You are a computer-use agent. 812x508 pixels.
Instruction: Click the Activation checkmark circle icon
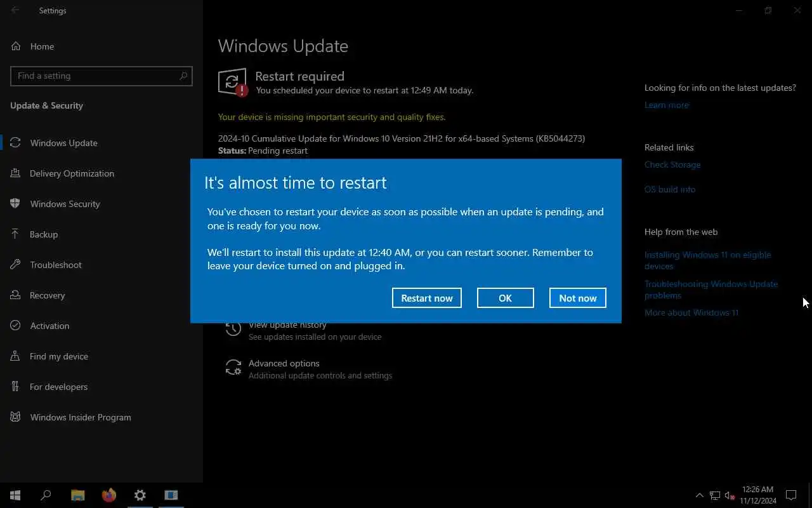click(x=16, y=326)
